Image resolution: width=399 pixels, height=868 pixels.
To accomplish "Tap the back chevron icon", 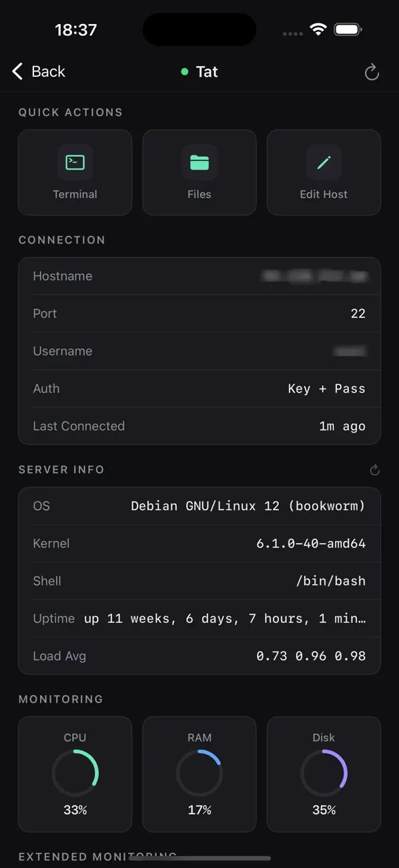I will (16, 71).
